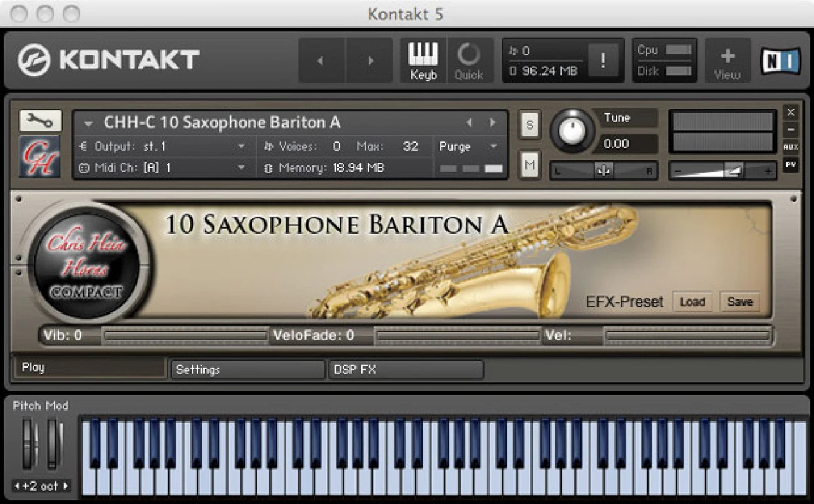The image size is (814, 504).
Task: Go to previous preset with left arrow in header
Action: click(321, 61)
